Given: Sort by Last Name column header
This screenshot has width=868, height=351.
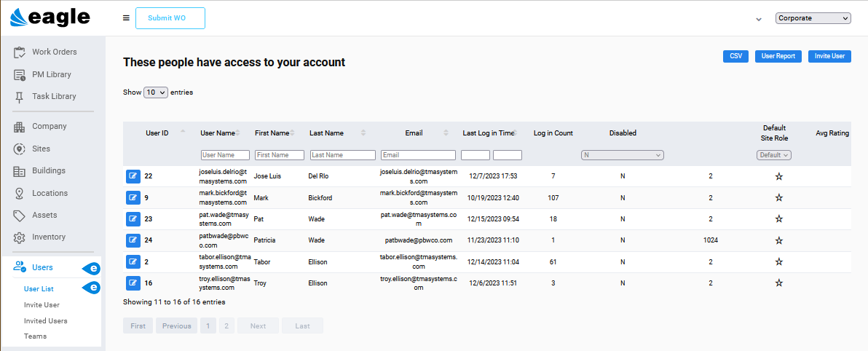Looking at the screenshot, I should click(325, 133).
